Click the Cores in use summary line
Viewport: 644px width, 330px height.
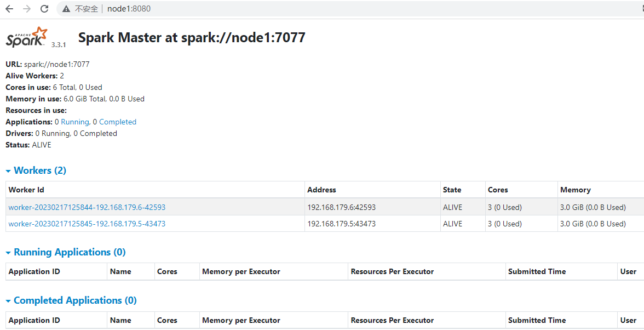point(54,88)
